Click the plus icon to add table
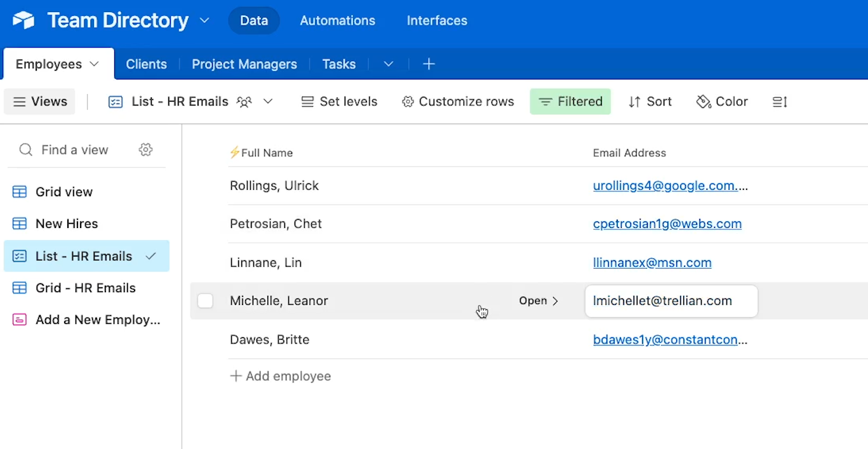868x449 pixels. coord(429,64)
